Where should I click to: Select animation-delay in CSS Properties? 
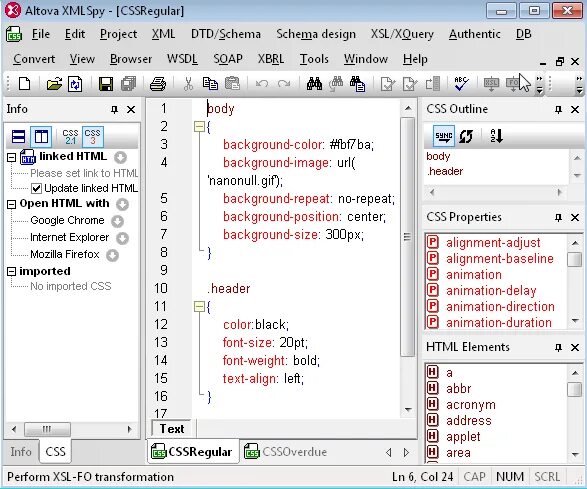pyautogui.click(x=491, y=291)
